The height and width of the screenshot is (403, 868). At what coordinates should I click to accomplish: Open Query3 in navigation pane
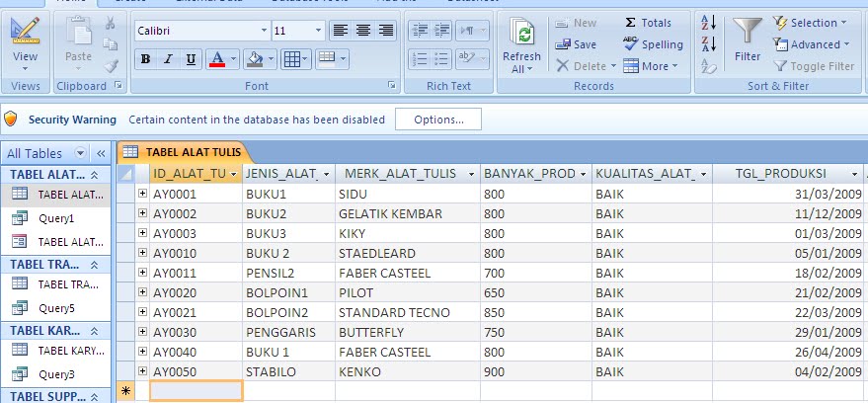tap(55, 374)
